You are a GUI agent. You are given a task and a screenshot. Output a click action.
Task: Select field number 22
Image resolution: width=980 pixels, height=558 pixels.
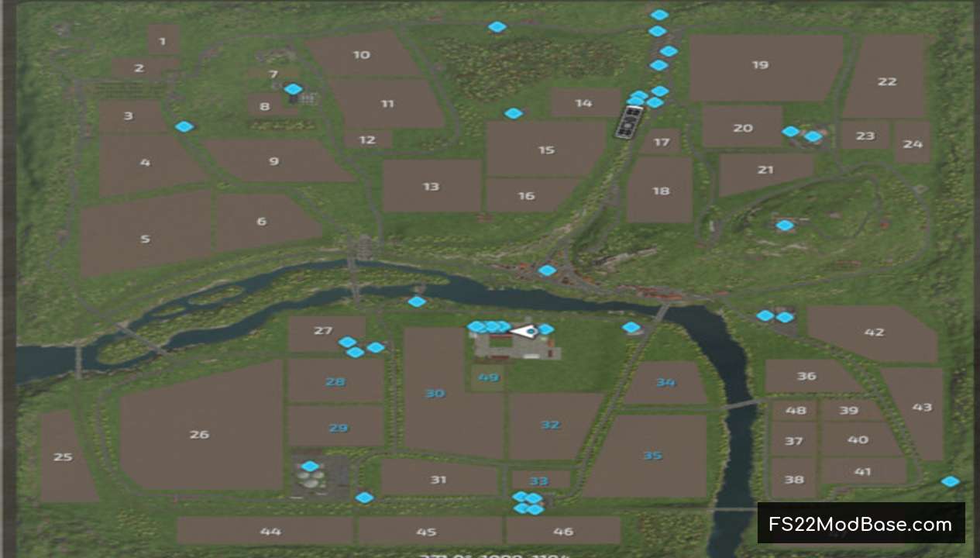pos(887,81)
